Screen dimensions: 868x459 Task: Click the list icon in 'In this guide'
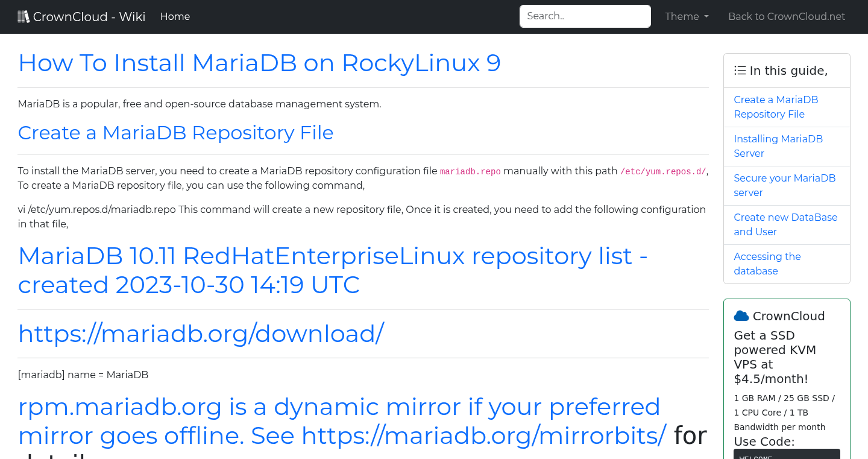740,70
